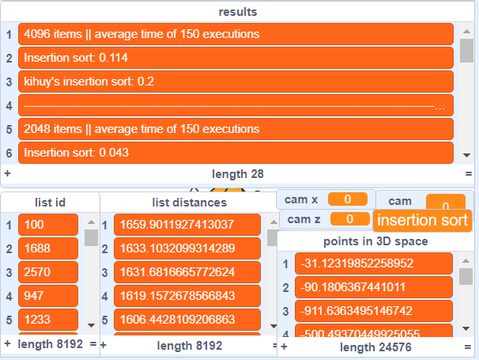This screenshot has height=360, width=479.
Task: Select result row 'Insertion sort: 0.043'
Action: (236, 153)
